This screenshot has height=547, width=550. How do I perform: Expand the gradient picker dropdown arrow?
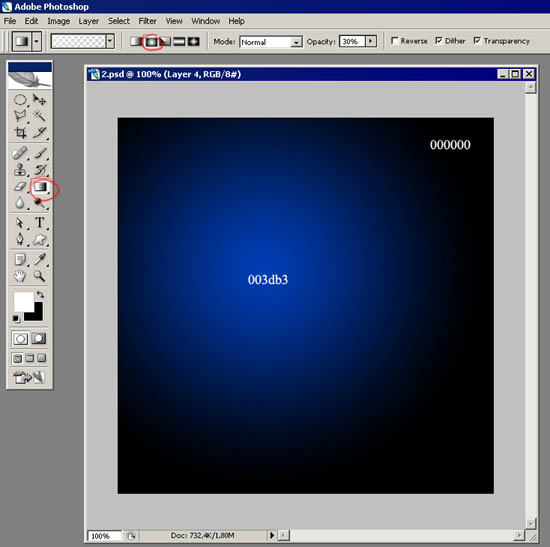[x=110, y=41]
